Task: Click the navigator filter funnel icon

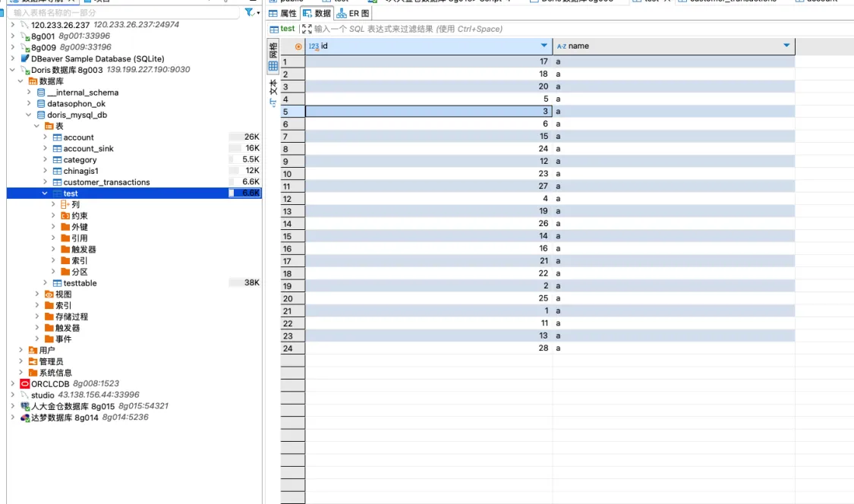Action: 249,12
